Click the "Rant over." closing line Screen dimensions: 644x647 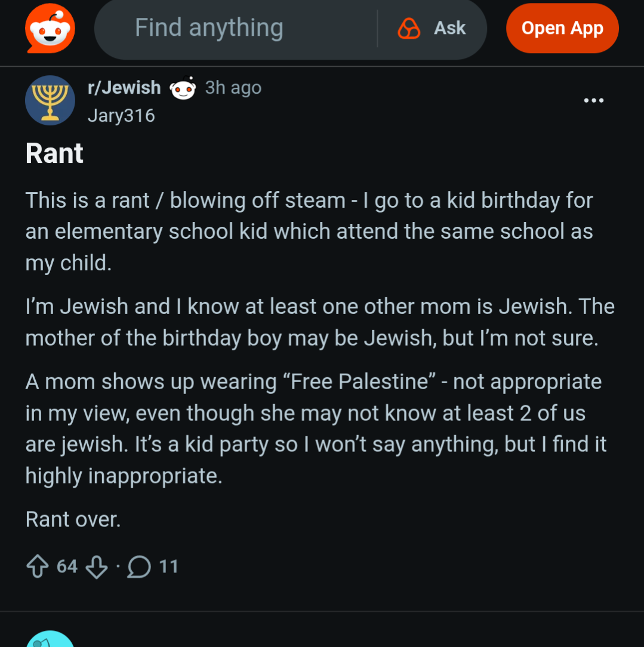[73, 519]
